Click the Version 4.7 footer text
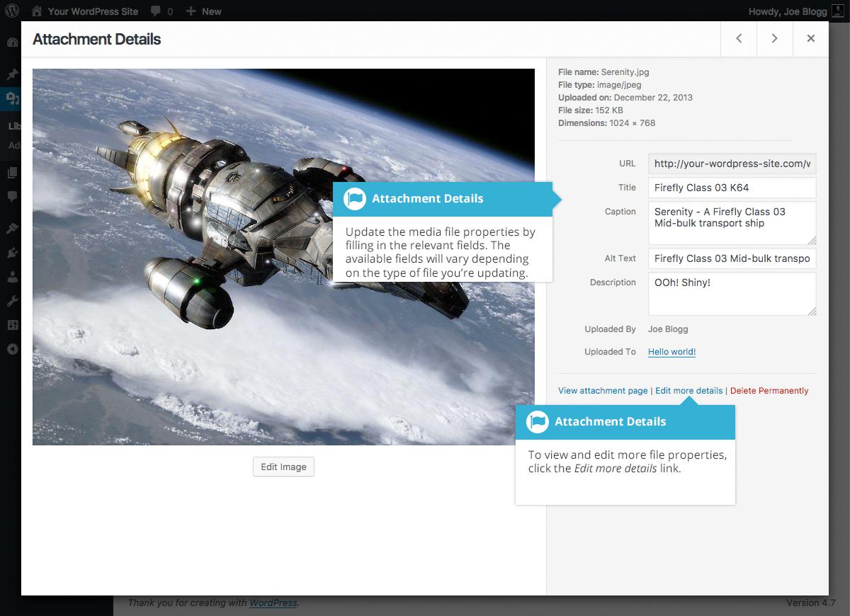The height and width of the screenshot is (616, 850). (x=811, y=603)
